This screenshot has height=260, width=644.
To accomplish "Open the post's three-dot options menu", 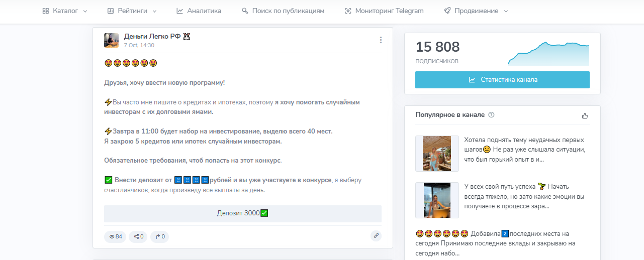I will pos(381,40).
